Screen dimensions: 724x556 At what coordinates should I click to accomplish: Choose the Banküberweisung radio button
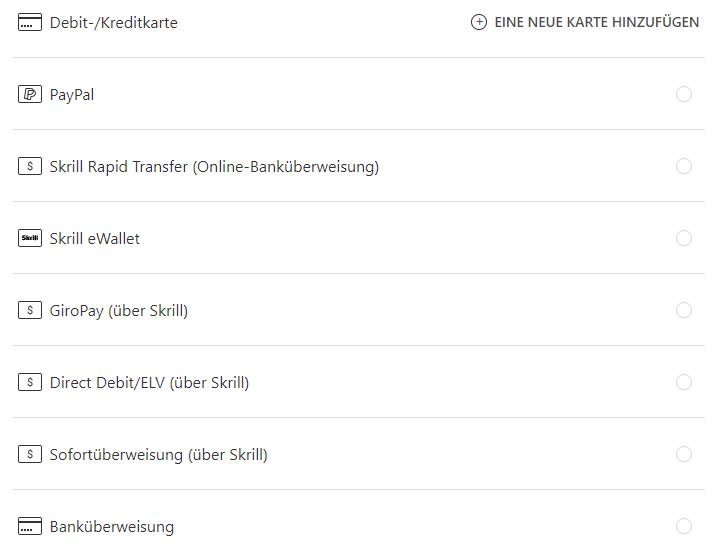(684, 526)
